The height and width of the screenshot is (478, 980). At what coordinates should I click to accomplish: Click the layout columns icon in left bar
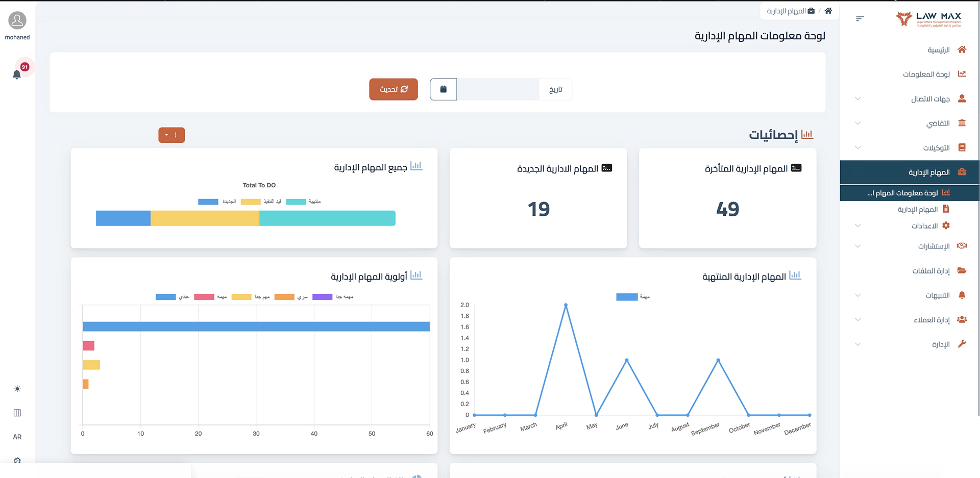pyautogui.click(x=17, y=413)
